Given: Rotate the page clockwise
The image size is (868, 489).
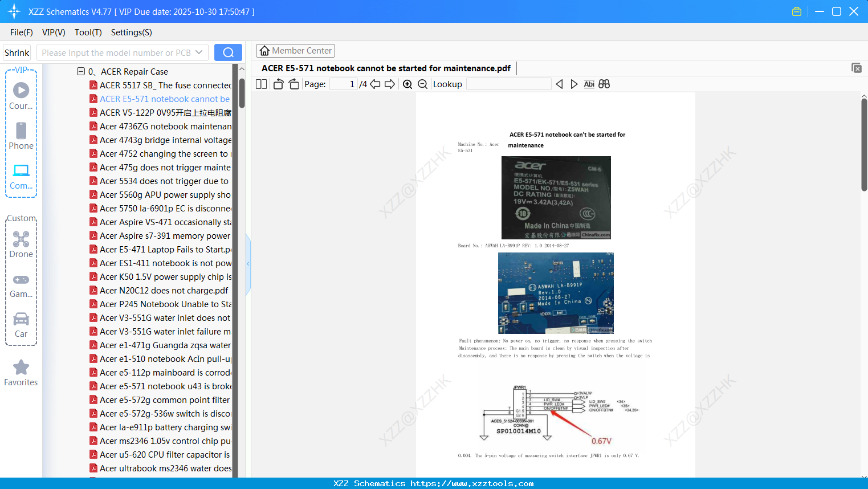Looking at the screenshot, I should (x=294, y=84).
